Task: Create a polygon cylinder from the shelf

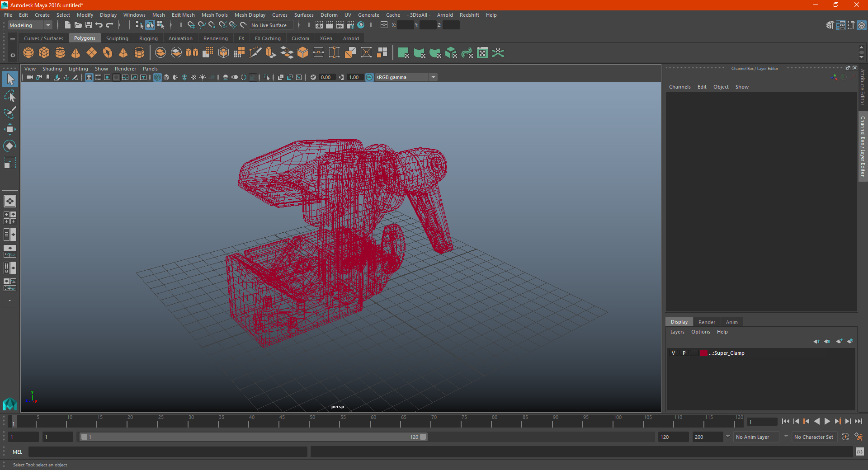Action: (60, 53)
